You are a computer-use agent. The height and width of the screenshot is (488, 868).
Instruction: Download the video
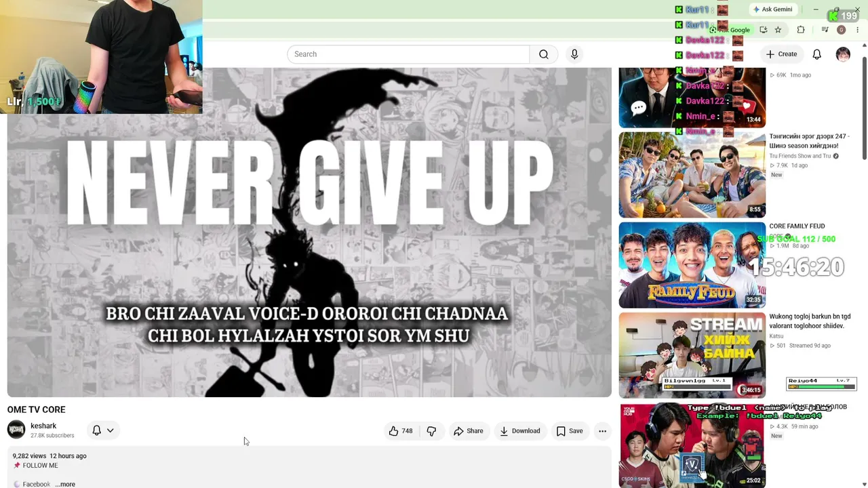520,431
